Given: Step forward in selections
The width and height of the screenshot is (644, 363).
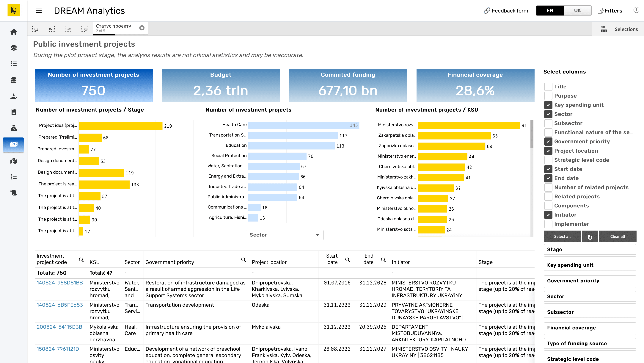Looking at the screenshot, I should tap(68, 29).
